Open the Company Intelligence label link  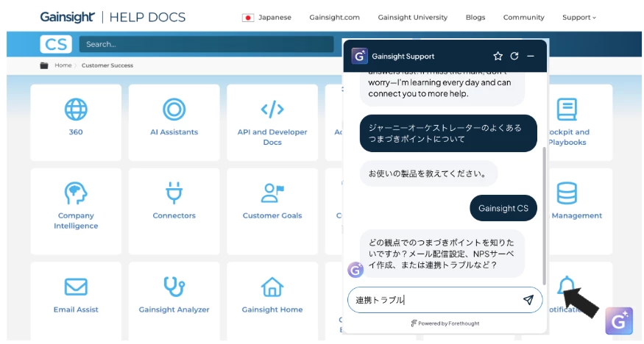tap(76, 221)
